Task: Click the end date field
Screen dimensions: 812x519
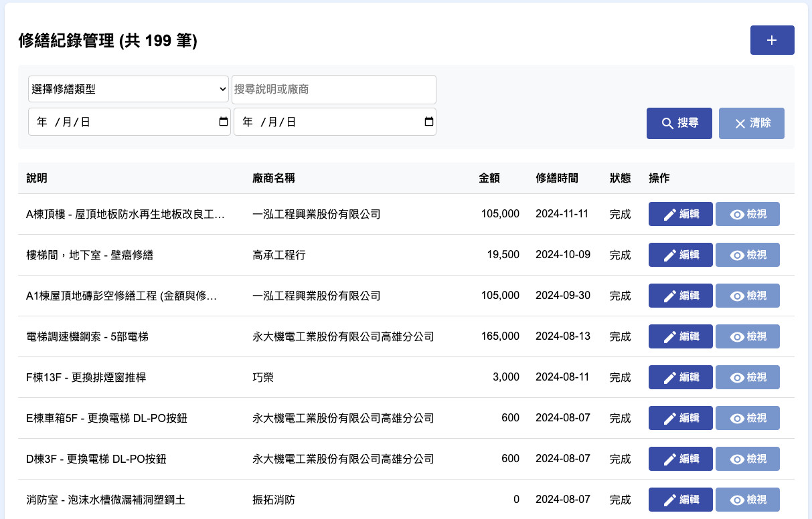Action: coord(335,122)
